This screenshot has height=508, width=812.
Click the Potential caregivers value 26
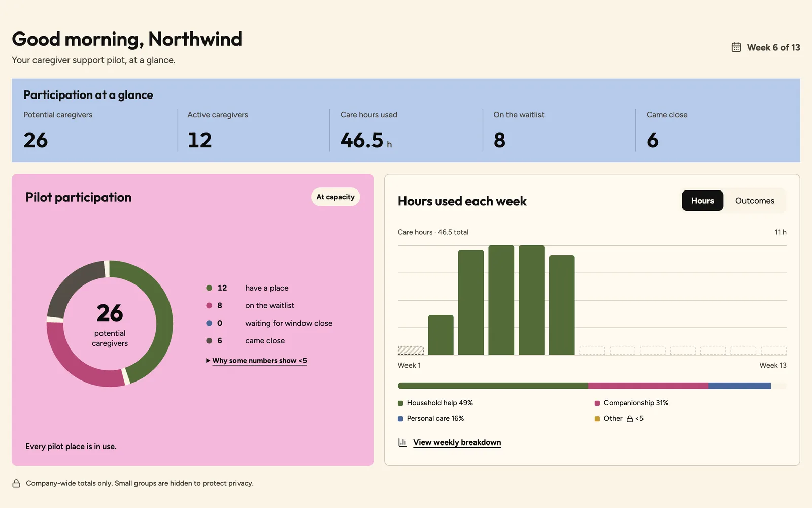36,140
